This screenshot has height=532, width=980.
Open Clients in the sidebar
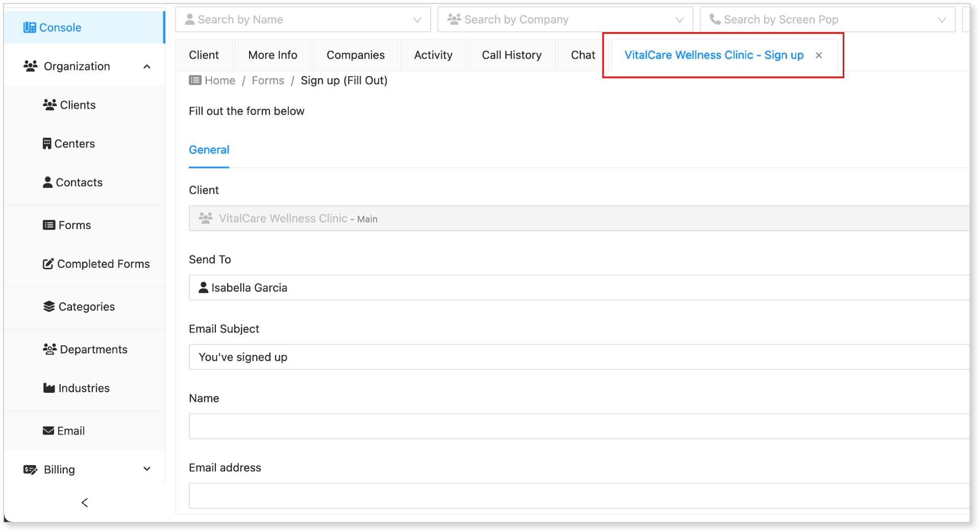tap(84, 105)
